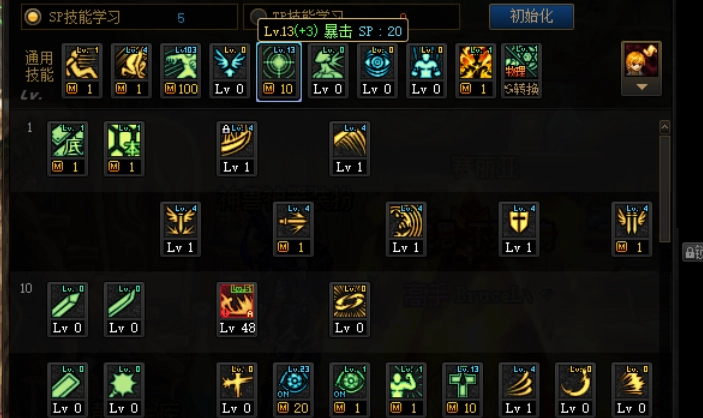Click the 物理 转换 conversion skill icon
Screen dimensions: 703x418
point(521,70)
